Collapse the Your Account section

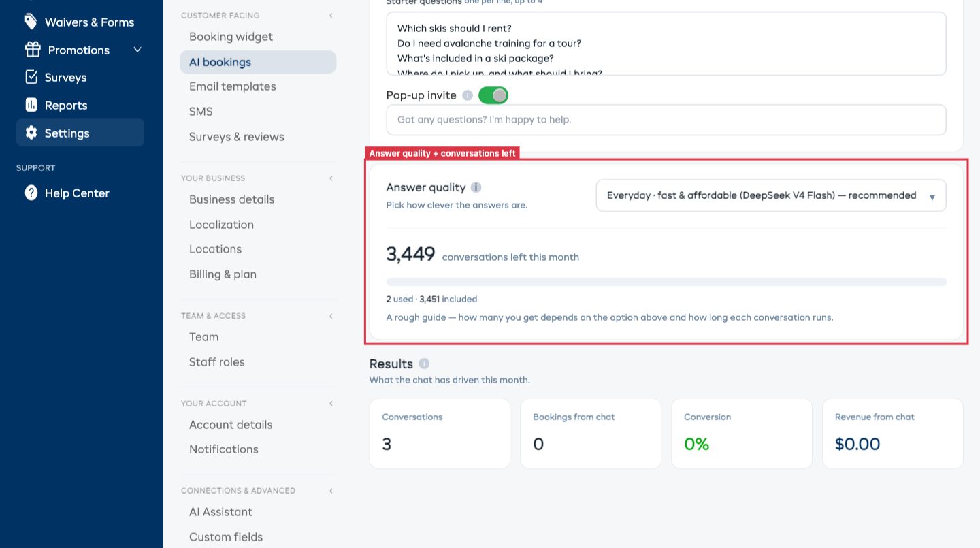point(331,404)
